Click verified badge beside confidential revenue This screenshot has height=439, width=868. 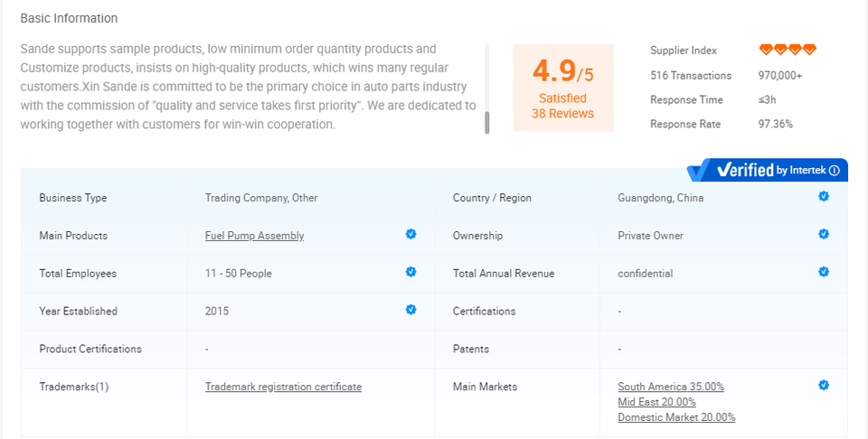pyautogui.click(x=824, y=272)
